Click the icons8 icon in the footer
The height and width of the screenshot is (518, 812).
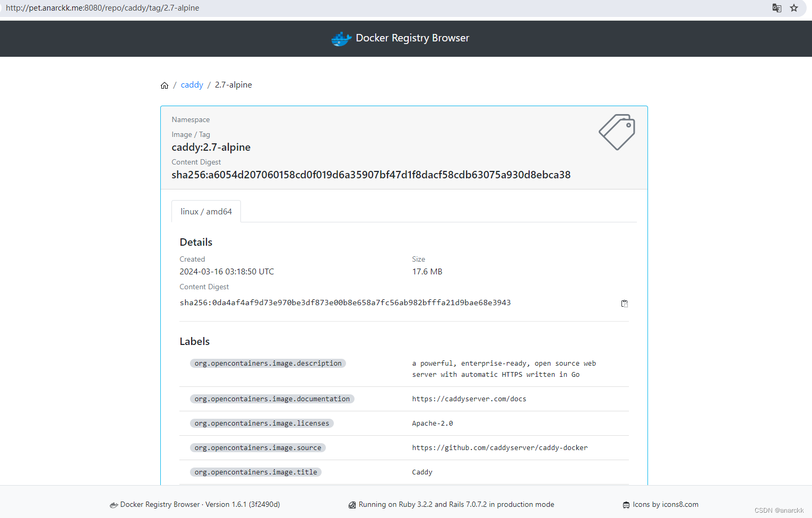[626, 505]
